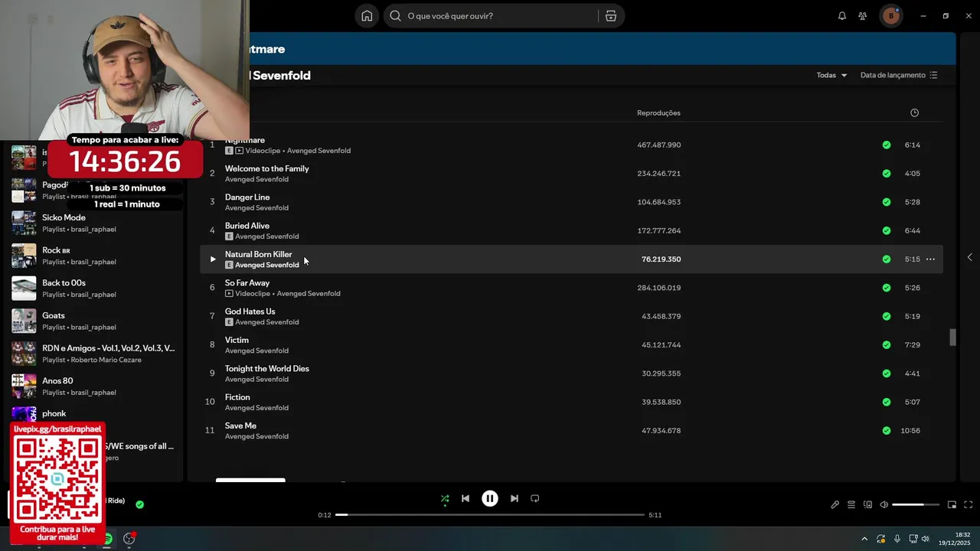
Task: Go to Spotify Home via house icon
Action: pos(367,16)
